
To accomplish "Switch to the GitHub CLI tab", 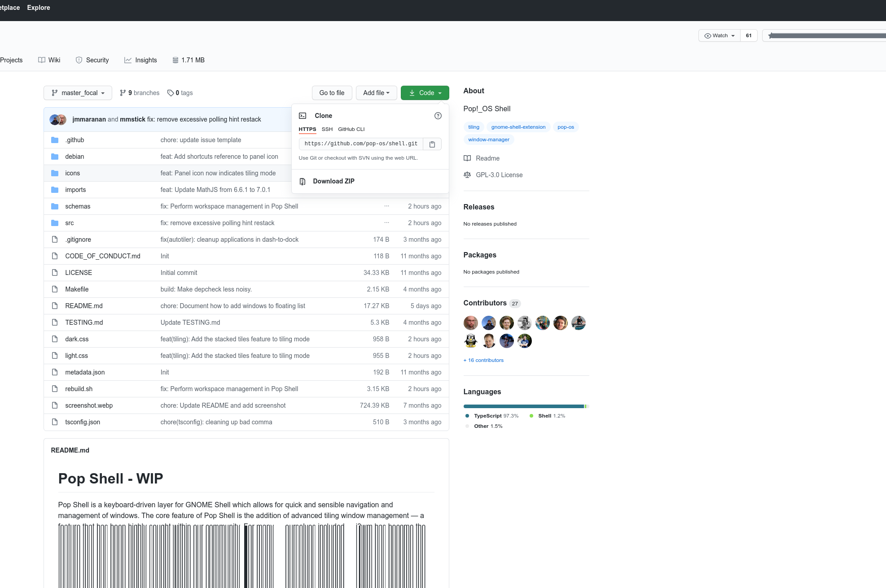I will 351,129.
